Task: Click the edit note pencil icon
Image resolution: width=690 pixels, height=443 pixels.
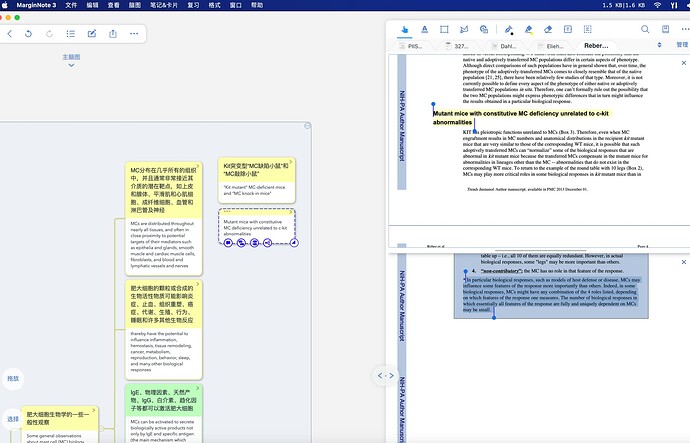Action: [x=92, y=34]
